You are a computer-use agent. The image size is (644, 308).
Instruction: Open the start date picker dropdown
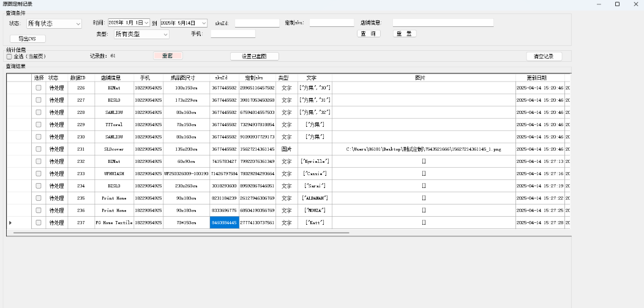click(146, 23)
